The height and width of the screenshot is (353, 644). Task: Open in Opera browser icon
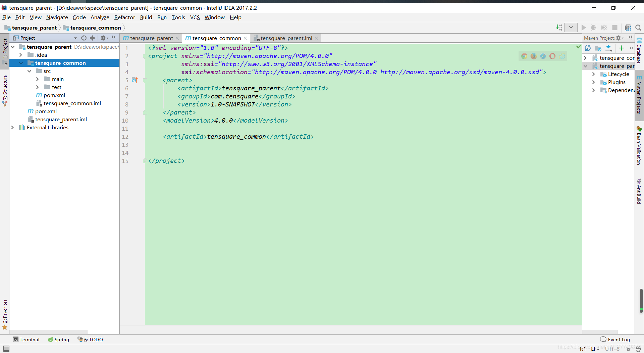(x=552, y=56)
